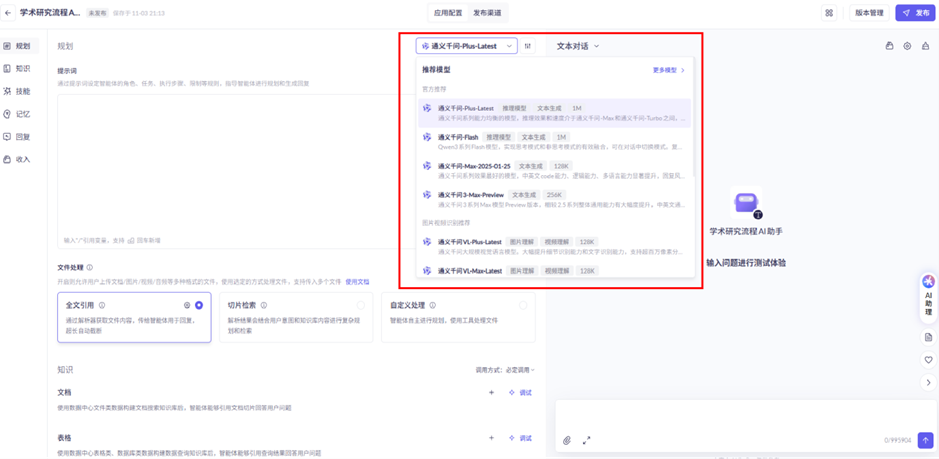
Task: Choose 通义千问-Max-2025-01-25 in the model list
Action: [555, 171]
